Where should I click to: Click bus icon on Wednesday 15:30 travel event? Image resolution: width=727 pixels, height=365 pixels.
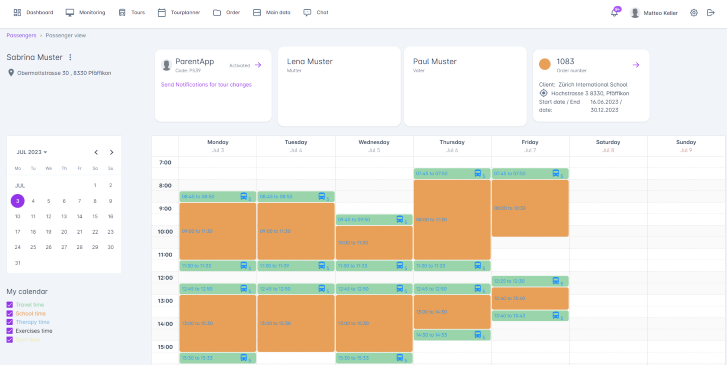400,358
